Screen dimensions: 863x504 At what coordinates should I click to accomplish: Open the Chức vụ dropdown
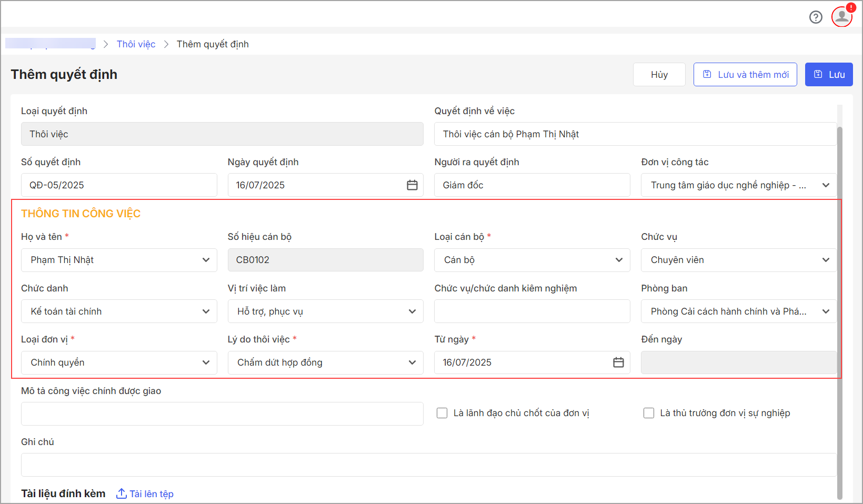click(x=826, y=260)
